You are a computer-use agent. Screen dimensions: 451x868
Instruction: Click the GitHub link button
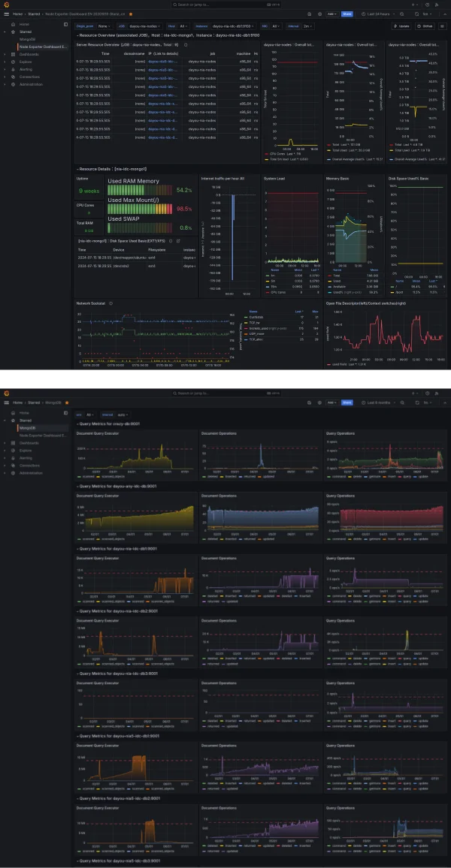point(425,26)
